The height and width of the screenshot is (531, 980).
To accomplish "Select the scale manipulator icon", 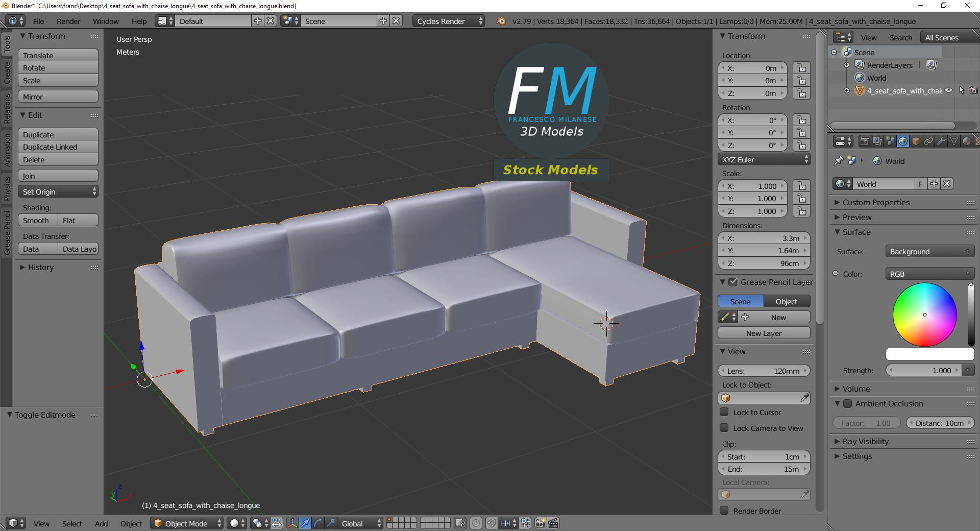I will (331, 523).
